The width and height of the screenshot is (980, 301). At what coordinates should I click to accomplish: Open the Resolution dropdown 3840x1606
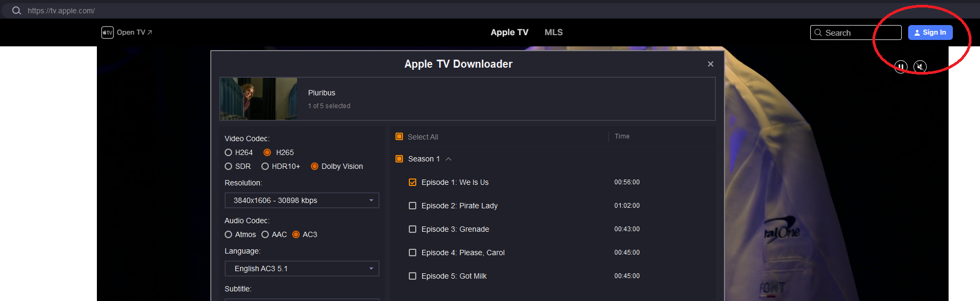[302, 200]
